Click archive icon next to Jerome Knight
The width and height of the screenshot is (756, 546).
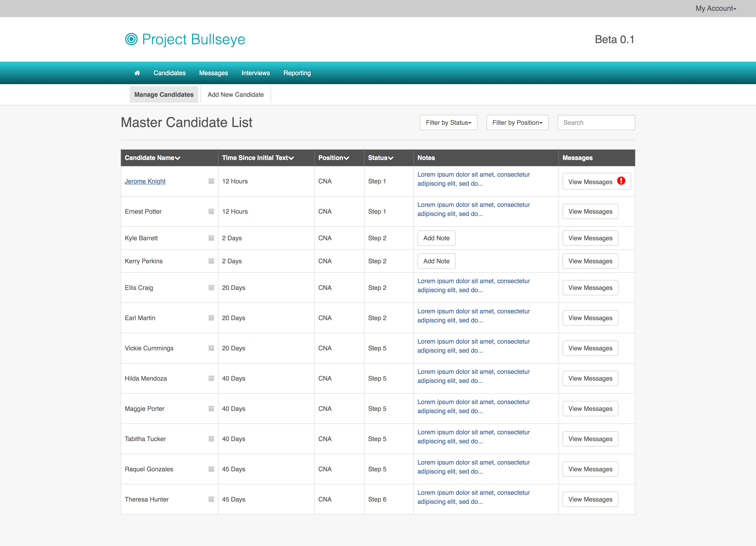211,181
